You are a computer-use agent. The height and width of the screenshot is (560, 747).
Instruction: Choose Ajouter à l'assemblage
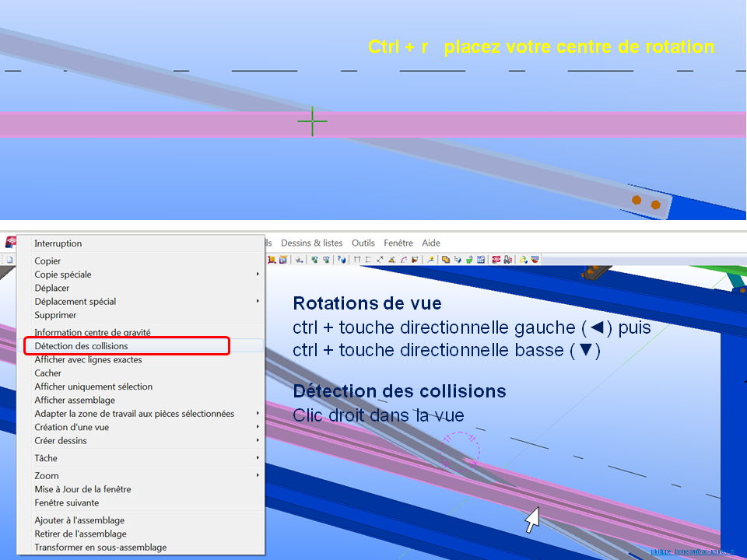pyautogui.click(x=141, y=520)
